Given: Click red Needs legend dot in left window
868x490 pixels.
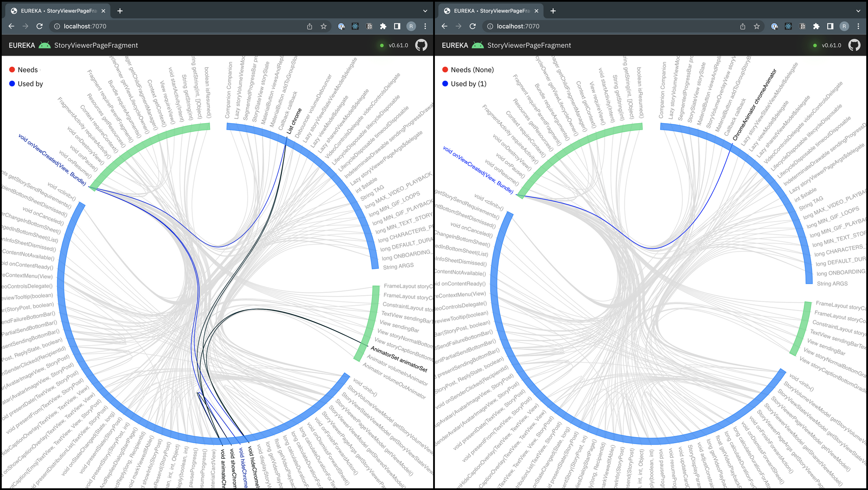Looking at the screenshot, I should click(x=12, y=70).
